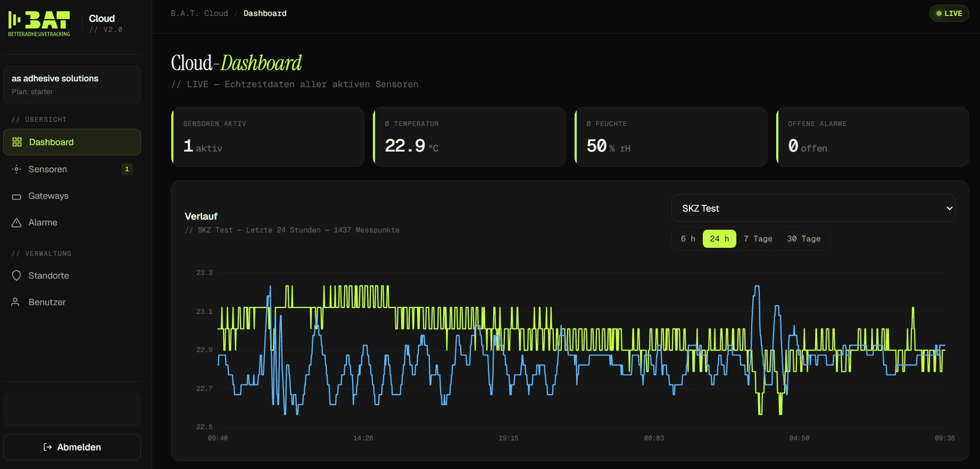Click the Ø Feuchte 50 % rH card
This screenshot has height=469, width=980.
pos(671,137)
